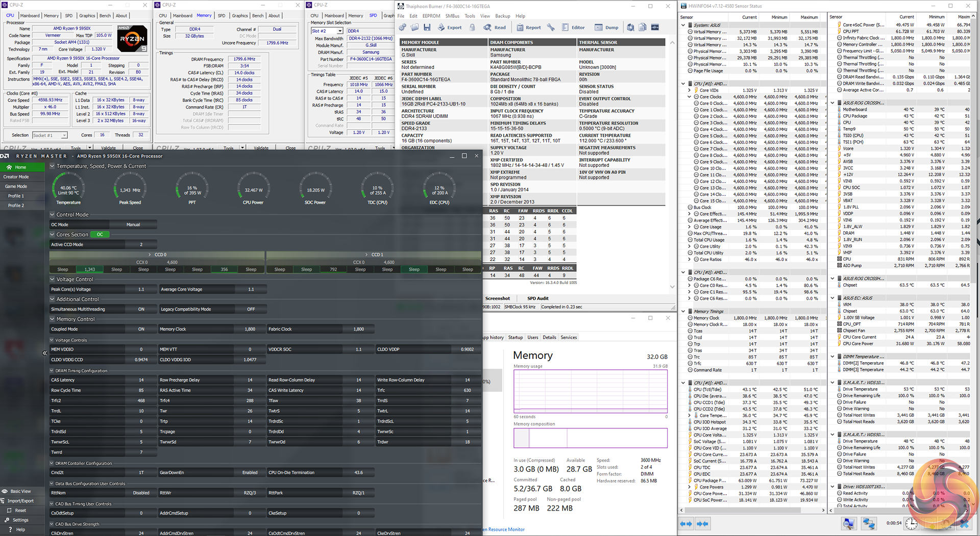Click the save floppy disk icon

[427, 28]
